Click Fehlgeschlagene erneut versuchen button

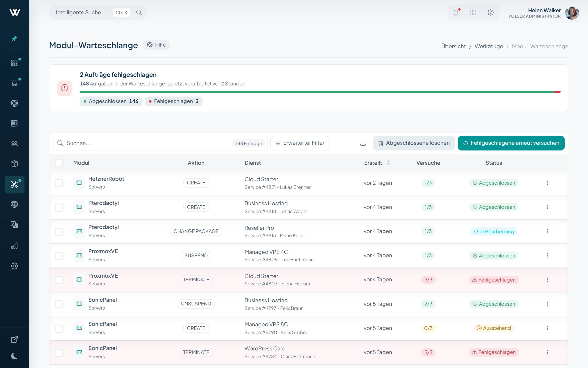pos(511,143)
